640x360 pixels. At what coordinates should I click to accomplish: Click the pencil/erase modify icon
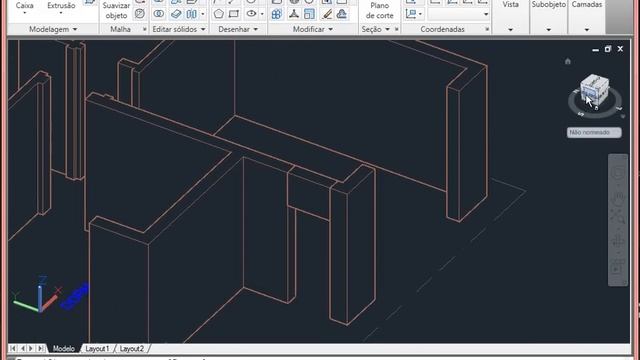point(327,14)
